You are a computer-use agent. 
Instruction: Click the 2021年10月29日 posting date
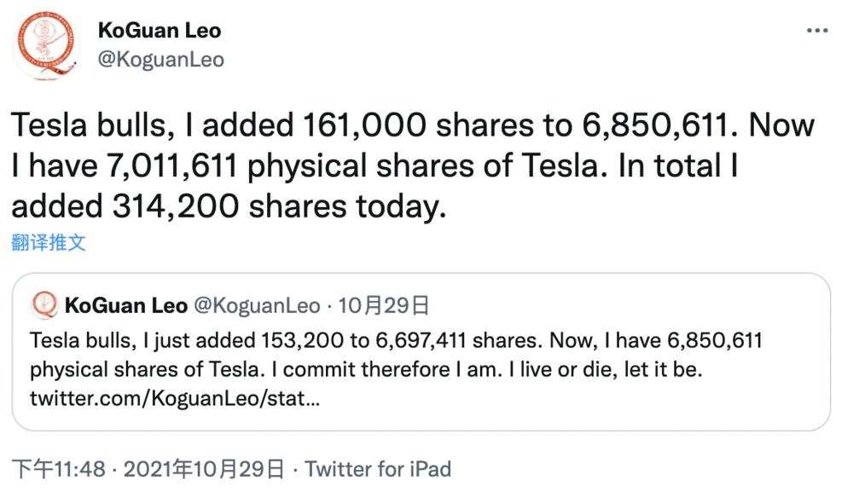pos(204,469)
